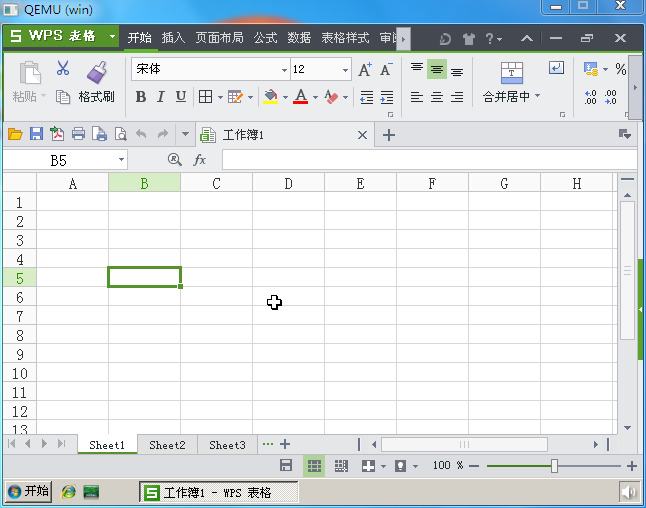Click the zoom slider handle
This screenshot has height=508, width=646.
554,466
